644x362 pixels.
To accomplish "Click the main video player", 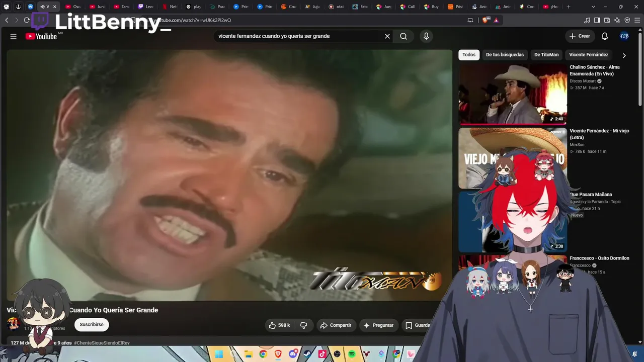I will pyautogui.click(x=229, y=175).
